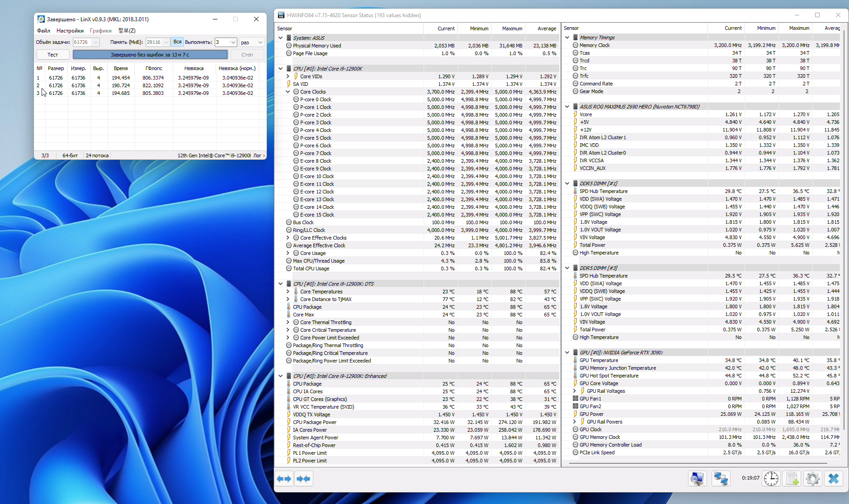The image size is (849, 504).
Task: Click the icon beside ASUS ROG MAXIMUS Z690 HERO
Action: tap(575, 107)
